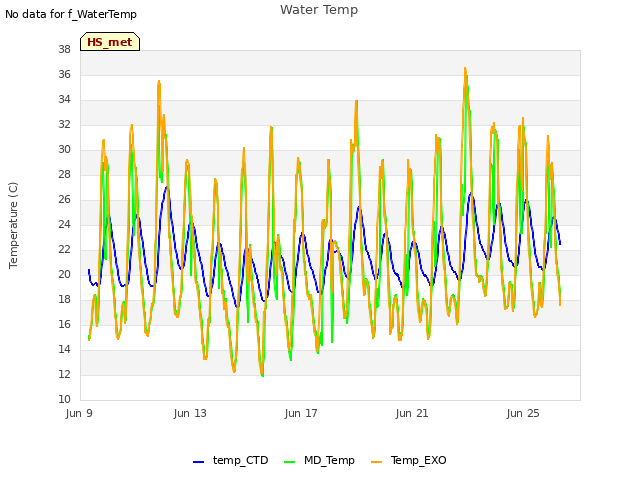Toggle the MD_Temp legend entry
Screen dimensions: 640x480
pyautogui.click(x=319, y=460)
